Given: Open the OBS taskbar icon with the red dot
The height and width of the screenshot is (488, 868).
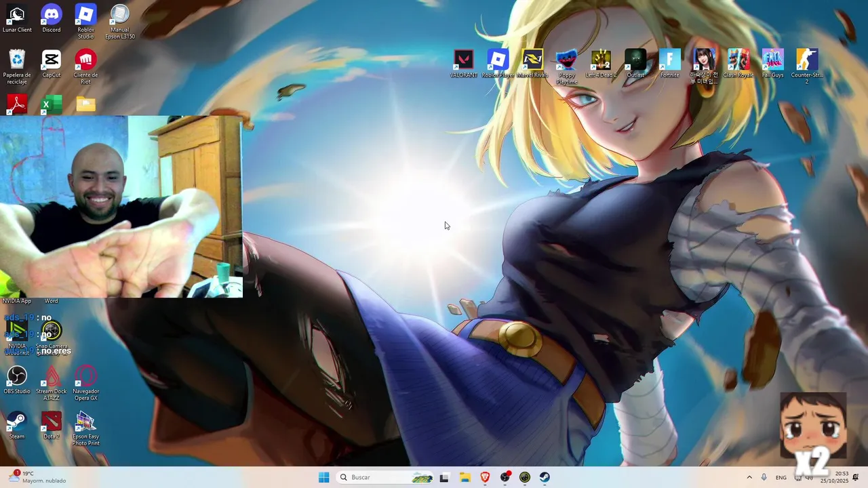Looking at the screenshot, I should pos(505,477).
